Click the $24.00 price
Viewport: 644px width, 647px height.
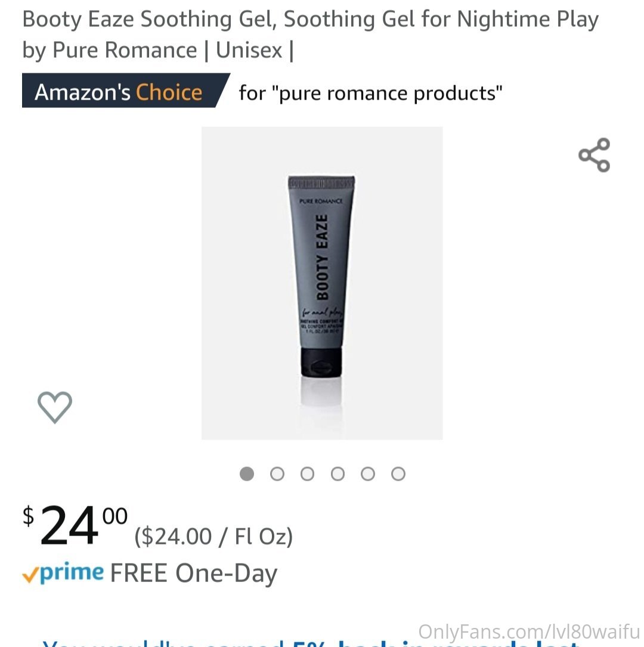coord(75,525)
